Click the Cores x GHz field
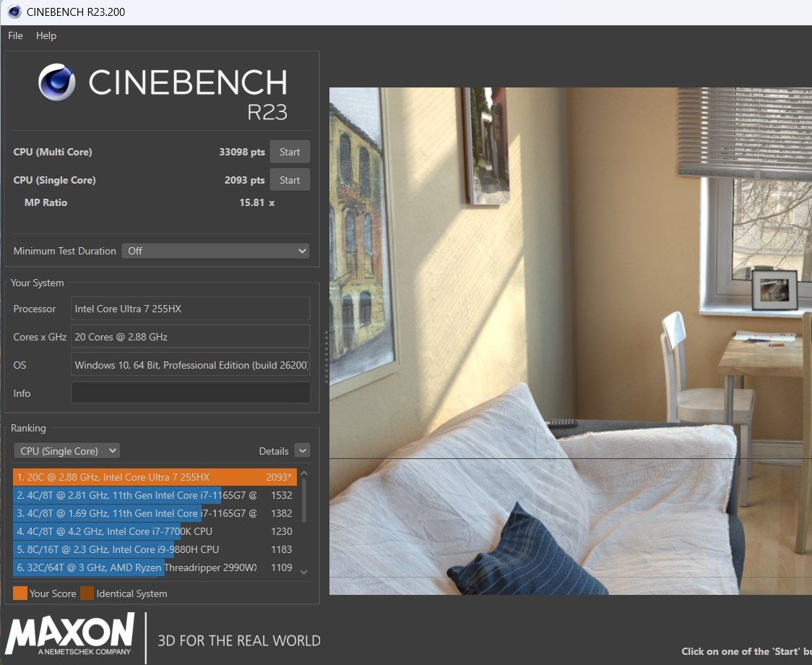 (191, 337)
